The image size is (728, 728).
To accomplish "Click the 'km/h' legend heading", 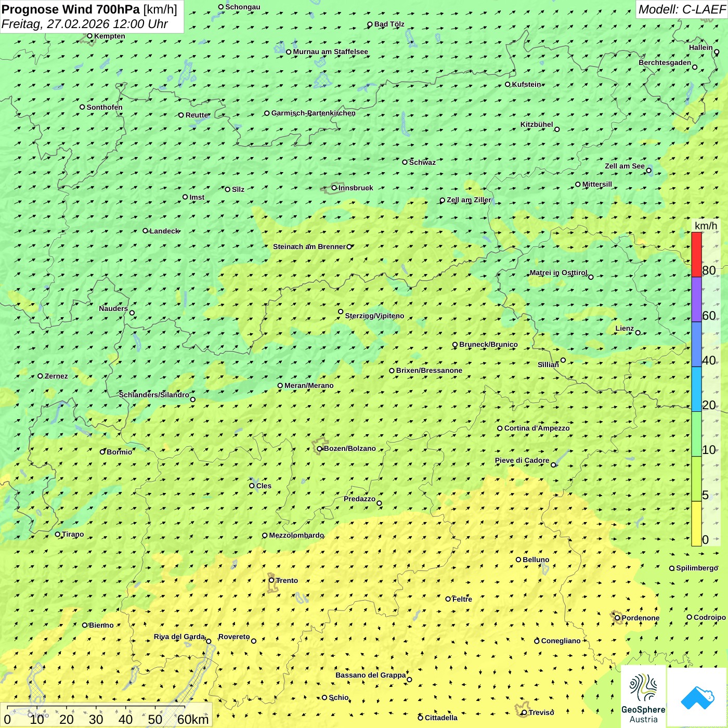I will coord(706,226).
